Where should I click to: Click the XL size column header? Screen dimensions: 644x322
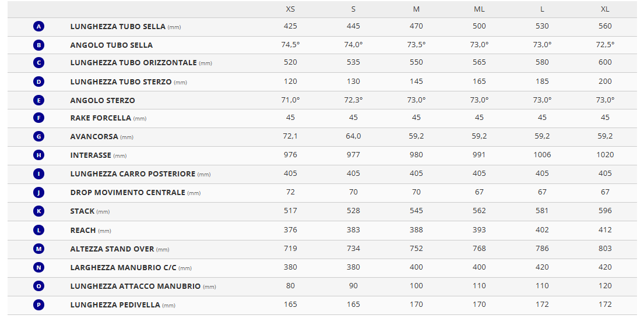point(605,9)
